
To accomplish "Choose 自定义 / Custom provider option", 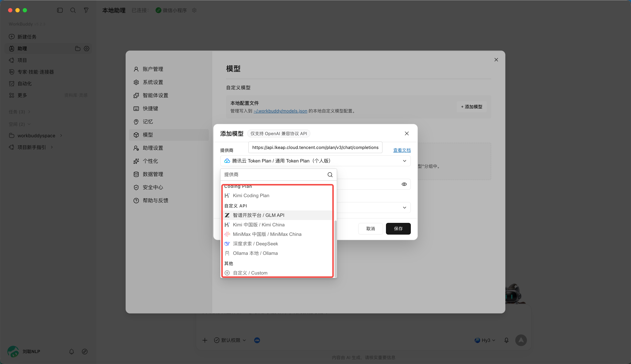I will click(x=278, y=273).
